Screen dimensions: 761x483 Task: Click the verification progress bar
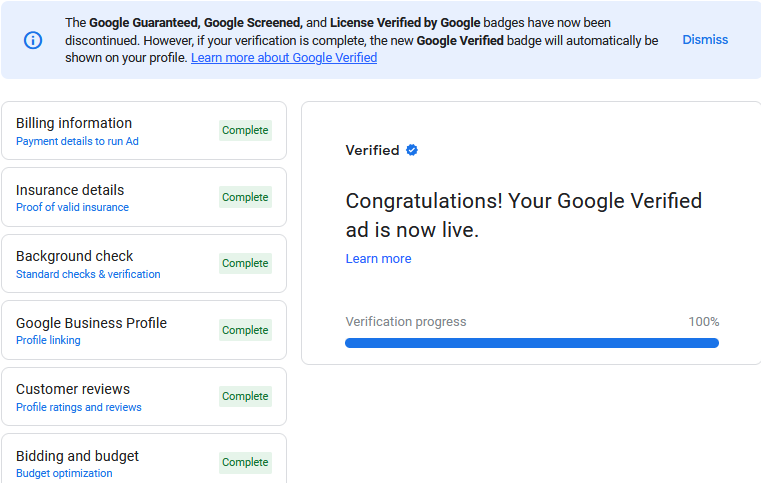pyautogui.click(x=531, y=343)
